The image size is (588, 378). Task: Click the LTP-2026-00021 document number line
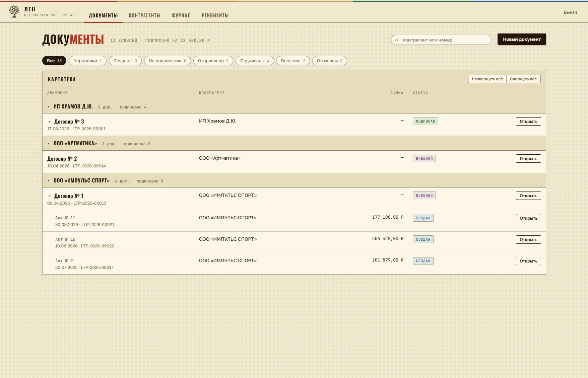click(x=85, y=225)
